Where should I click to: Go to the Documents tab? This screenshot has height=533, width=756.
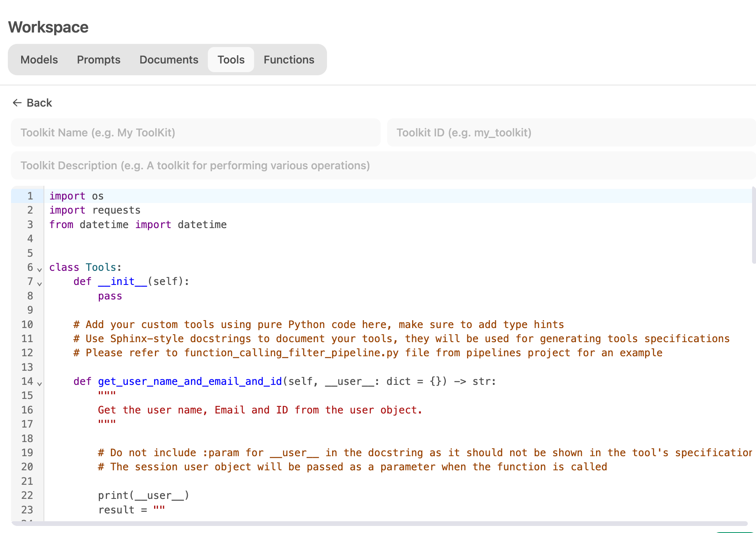[x=169, y=60]
